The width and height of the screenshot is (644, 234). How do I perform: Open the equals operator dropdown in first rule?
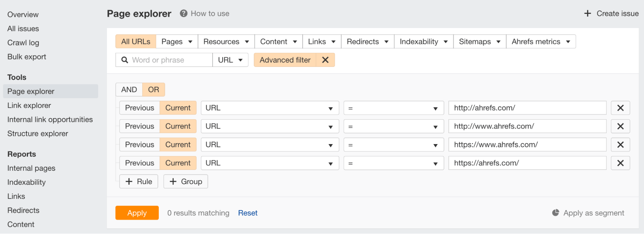pyautogui.click(x=393, y=108)
